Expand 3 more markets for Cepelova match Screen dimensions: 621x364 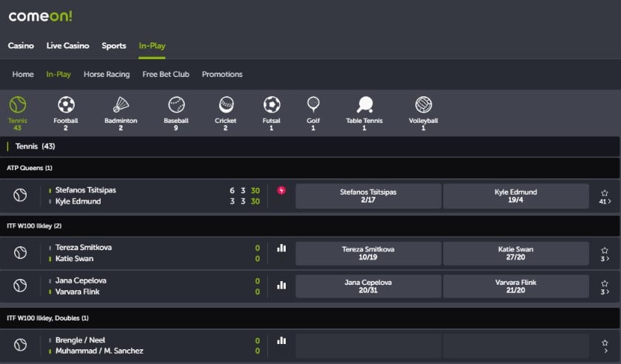pyautogui.click(x=605, y=292)
